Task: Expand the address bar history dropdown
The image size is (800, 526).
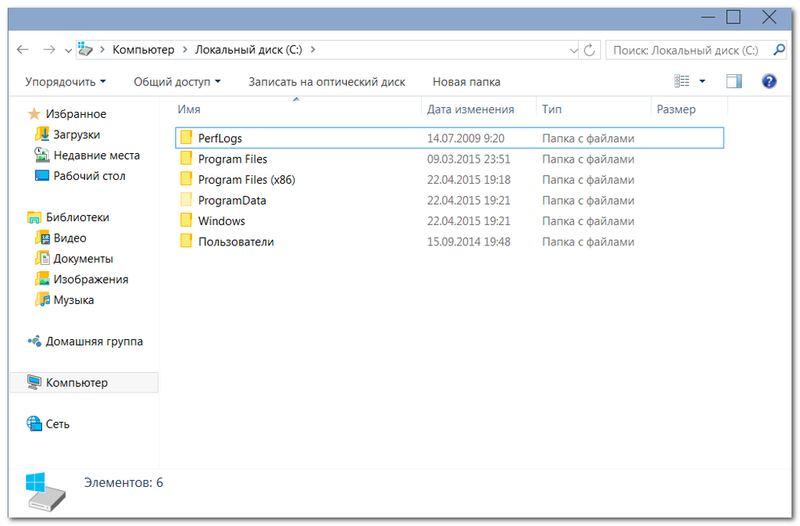Action: tap(573, 49)
